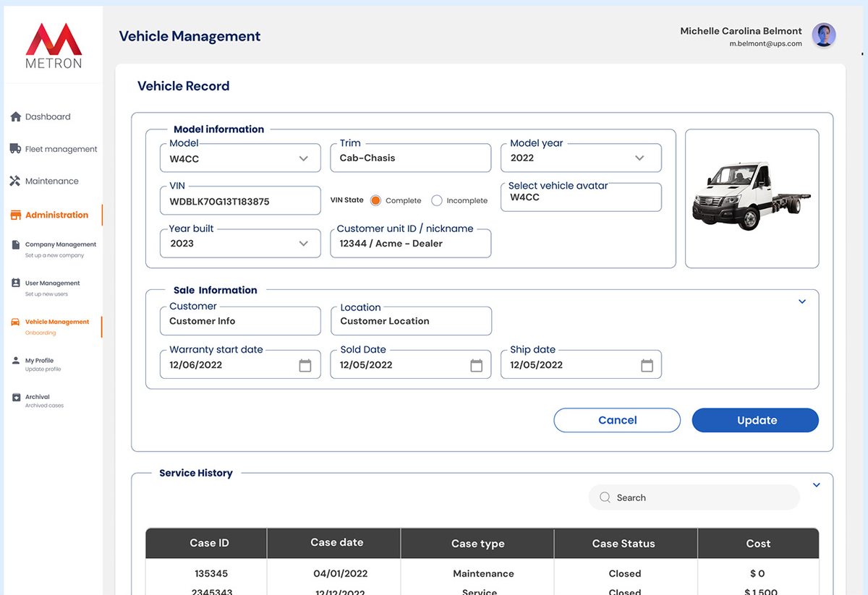Click the Customer unit ID / nickname field
This screenshot has height=595, width=868.
click(x=411, y=244)
